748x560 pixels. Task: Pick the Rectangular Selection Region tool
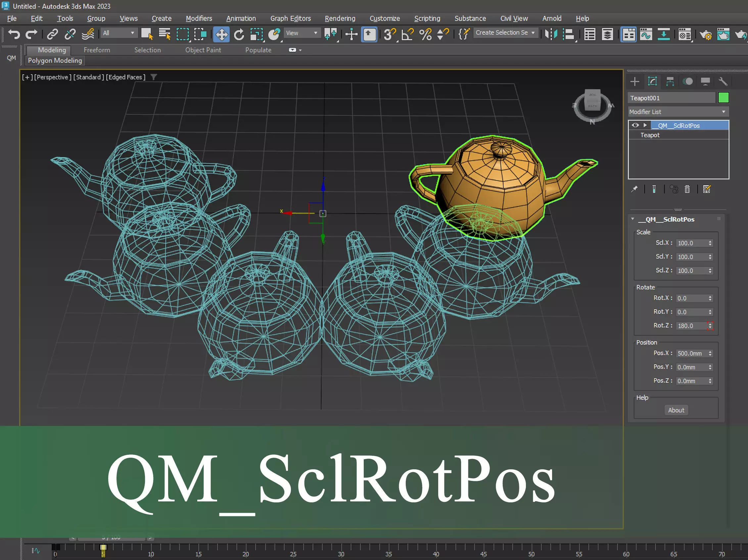(x=183, y=34)
